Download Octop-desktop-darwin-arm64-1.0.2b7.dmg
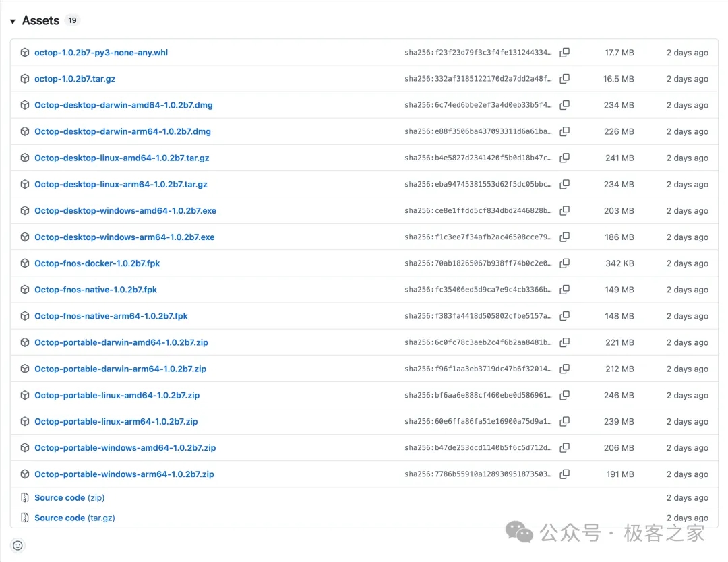The width and height of the screenshot is (728, 562). pos(123,132)
